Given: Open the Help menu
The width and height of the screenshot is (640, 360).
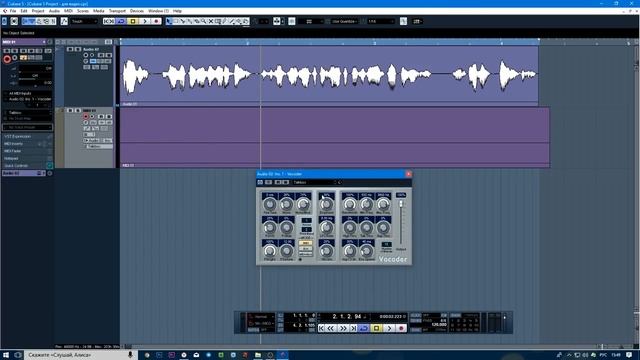Looking at the screenshot, I should [x=177, y=11].
